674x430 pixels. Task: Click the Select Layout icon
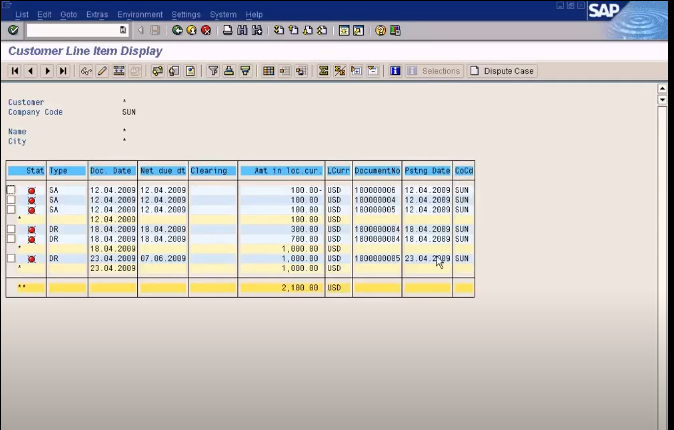[285, 71]
